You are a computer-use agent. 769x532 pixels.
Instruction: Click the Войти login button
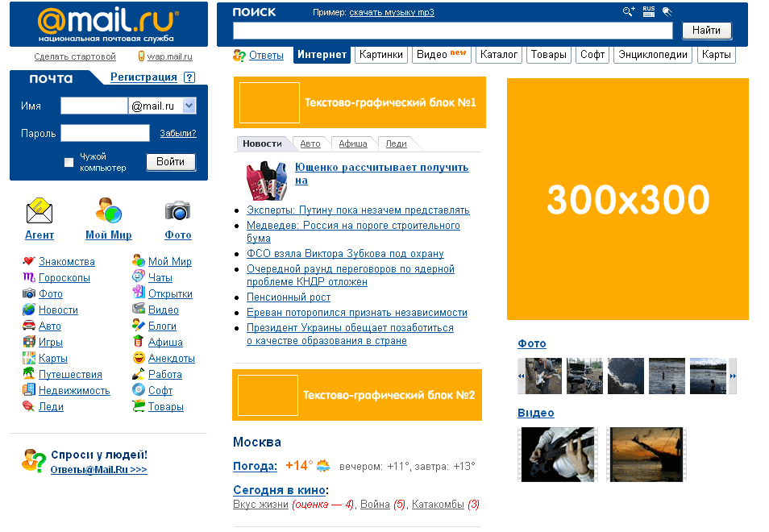coord(171,162)
